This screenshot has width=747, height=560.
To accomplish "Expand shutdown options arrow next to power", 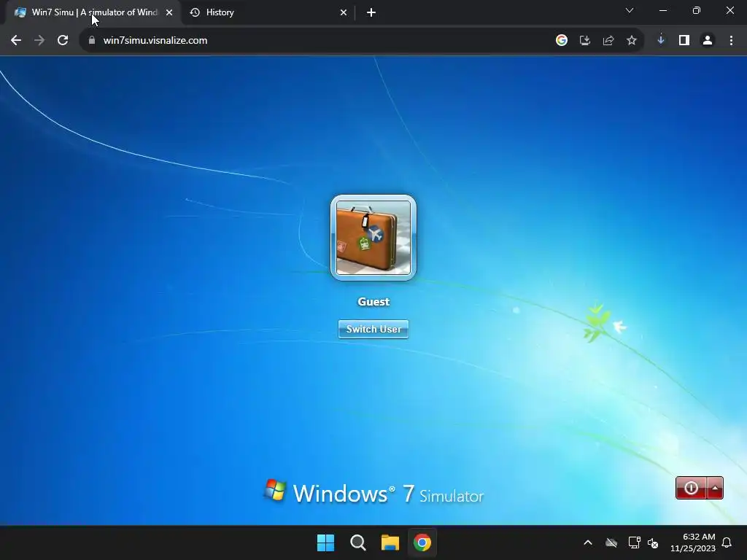I will coord(715,488).
